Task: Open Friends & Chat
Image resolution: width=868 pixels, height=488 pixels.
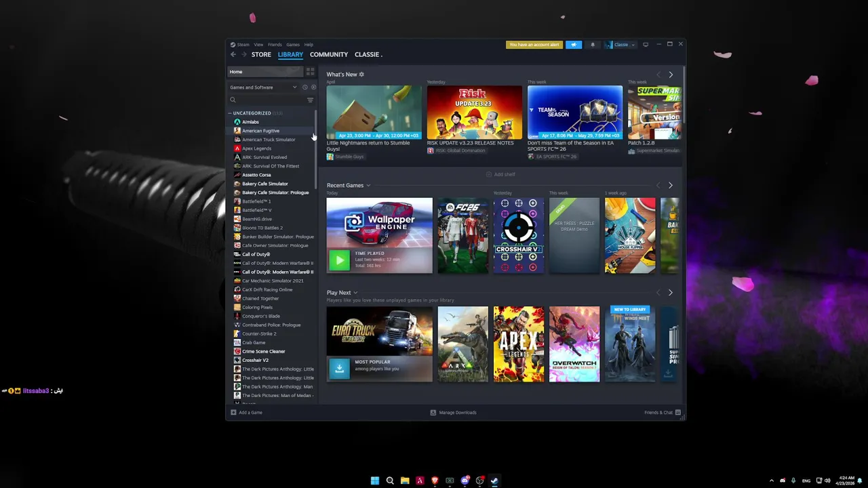Action: coord(663,412)
